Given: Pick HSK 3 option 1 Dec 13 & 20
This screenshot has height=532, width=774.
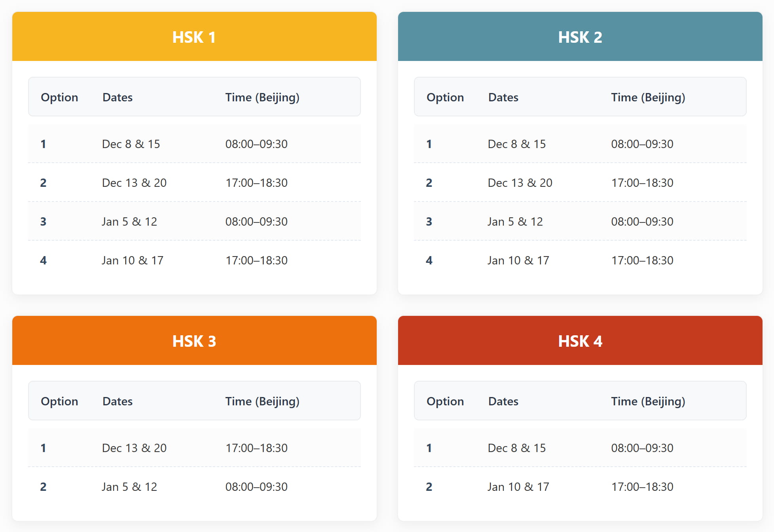Looking at the screenshot, I should tap(134, 448).
